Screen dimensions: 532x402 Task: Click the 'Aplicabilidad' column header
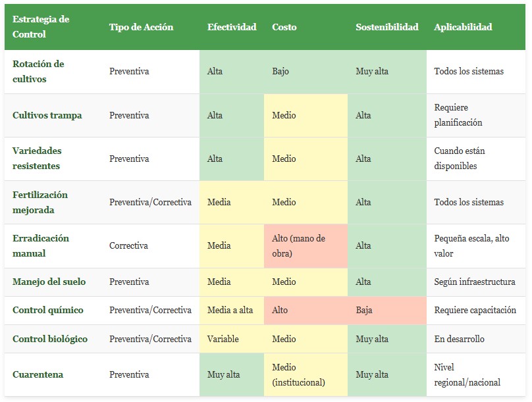(x=463, y=27)
